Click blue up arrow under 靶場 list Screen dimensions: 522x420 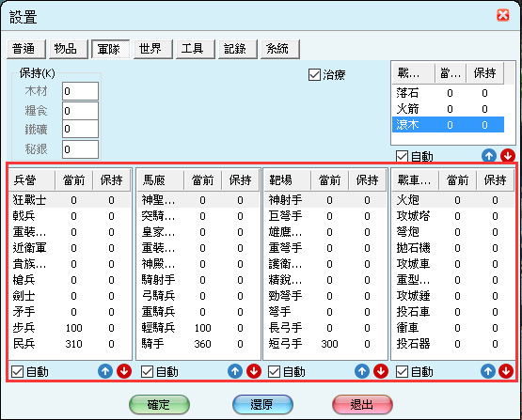(362, 371)
